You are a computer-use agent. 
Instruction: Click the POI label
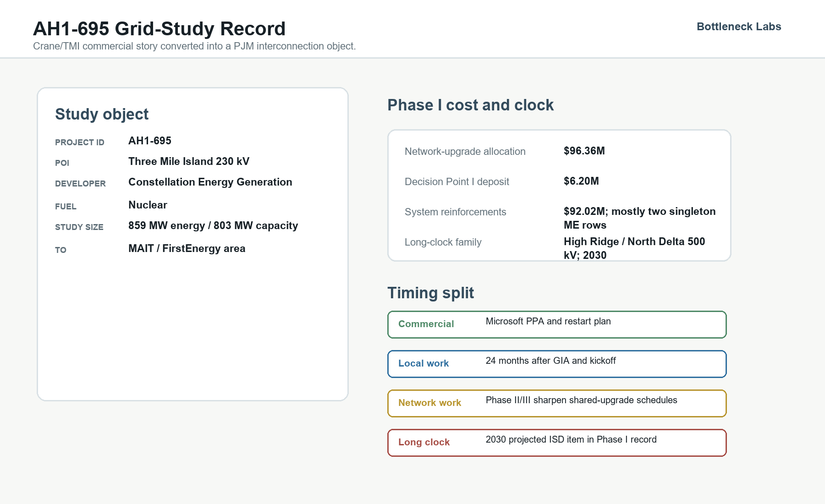coord(62,163)
